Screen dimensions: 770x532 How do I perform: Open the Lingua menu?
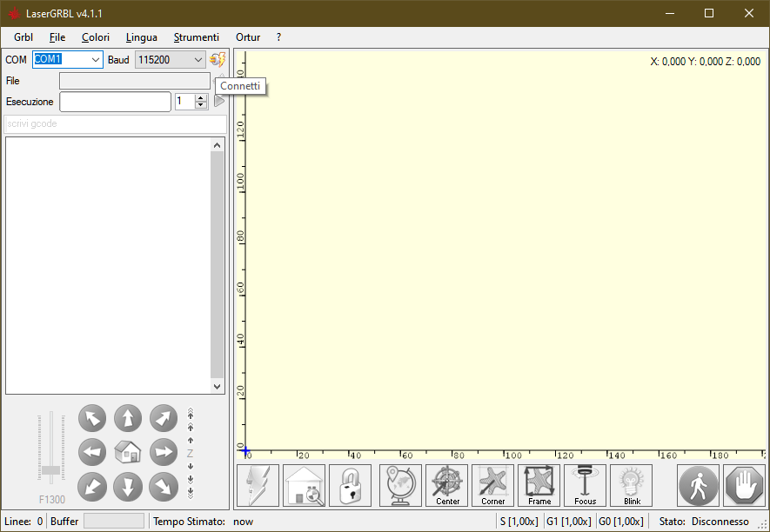click(142, 37)
